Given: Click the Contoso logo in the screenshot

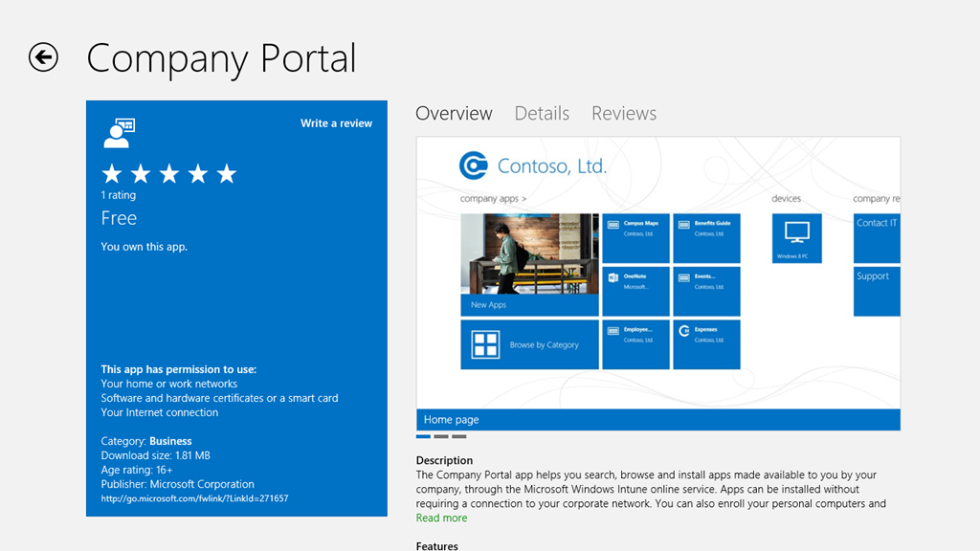Looking at the screenshot, I should (x=474, y=165).
